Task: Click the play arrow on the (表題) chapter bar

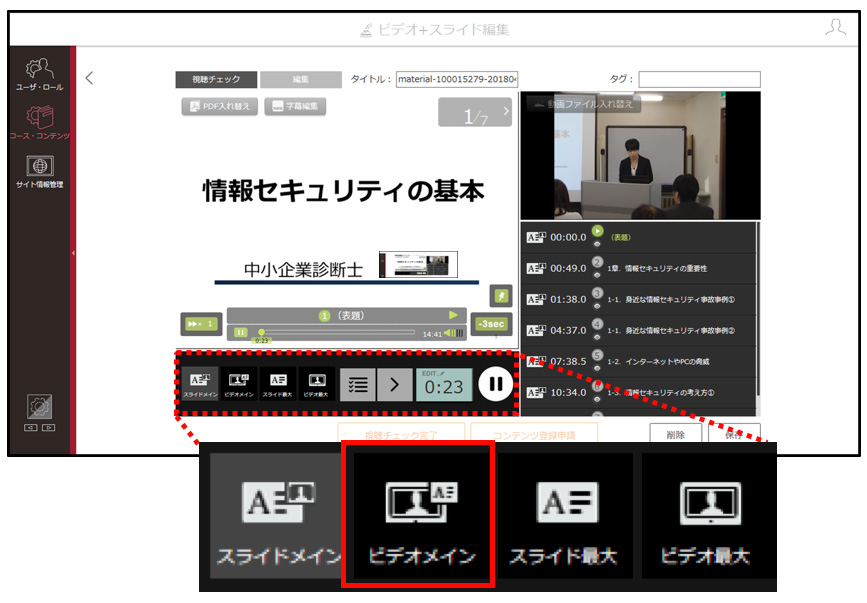Action: 453,315
